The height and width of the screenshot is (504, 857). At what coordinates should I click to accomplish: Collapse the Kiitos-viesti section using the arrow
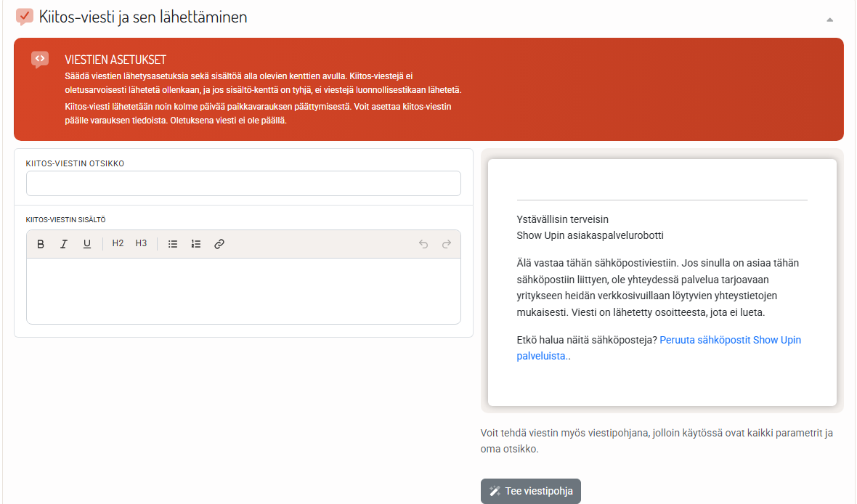[x=829, y=20]
